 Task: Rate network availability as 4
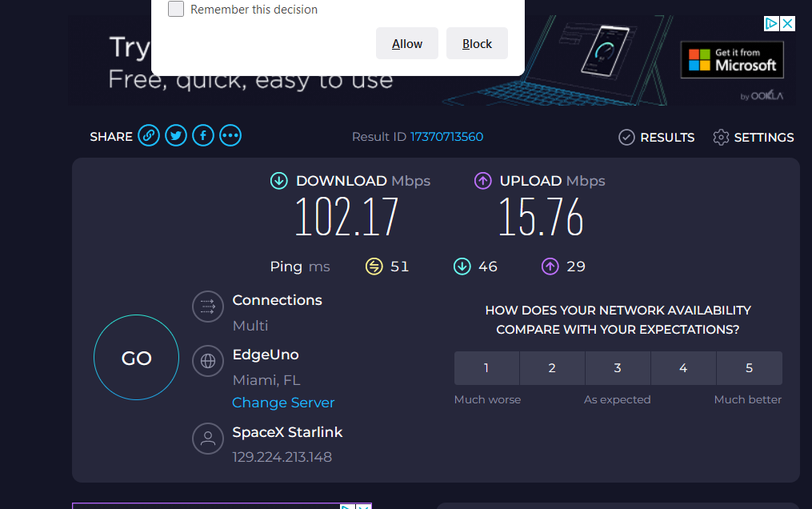click(x=683, y=368)
